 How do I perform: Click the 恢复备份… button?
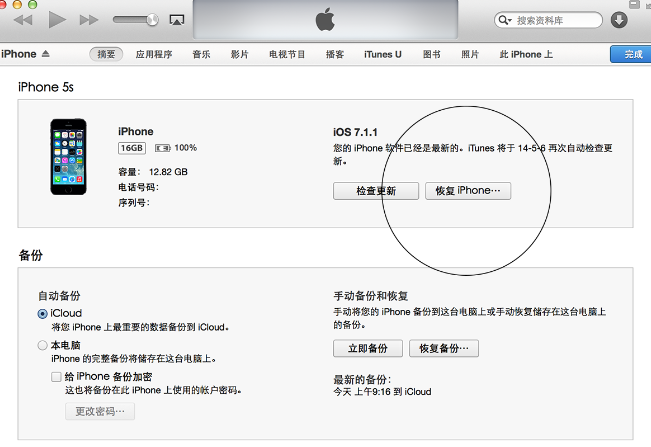click(444, 348)
